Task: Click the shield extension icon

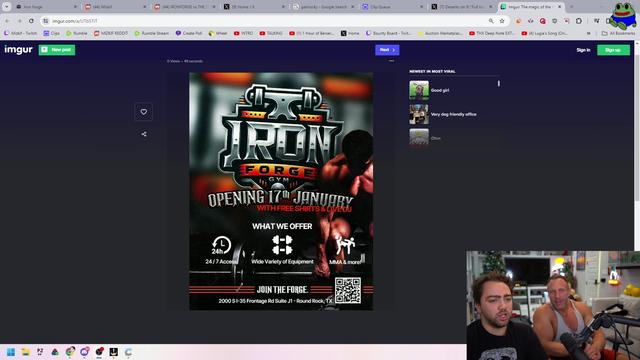Action: [554, 21]
